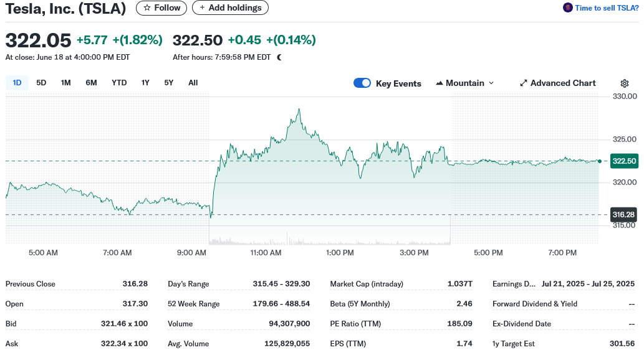Select the 5D time range tab
Image resolution: width=644 pixels, height=355 pixels.
coord(41,82)
